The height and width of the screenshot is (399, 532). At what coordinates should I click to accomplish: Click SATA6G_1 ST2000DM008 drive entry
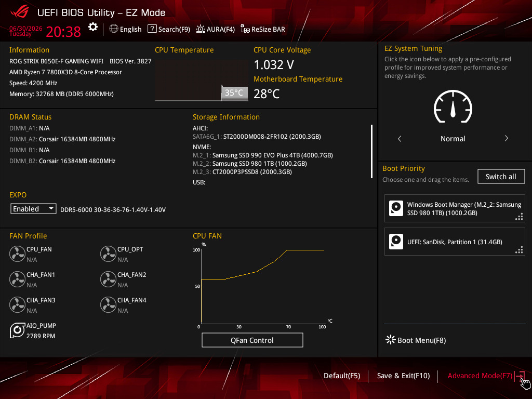(x=257, y=137)
